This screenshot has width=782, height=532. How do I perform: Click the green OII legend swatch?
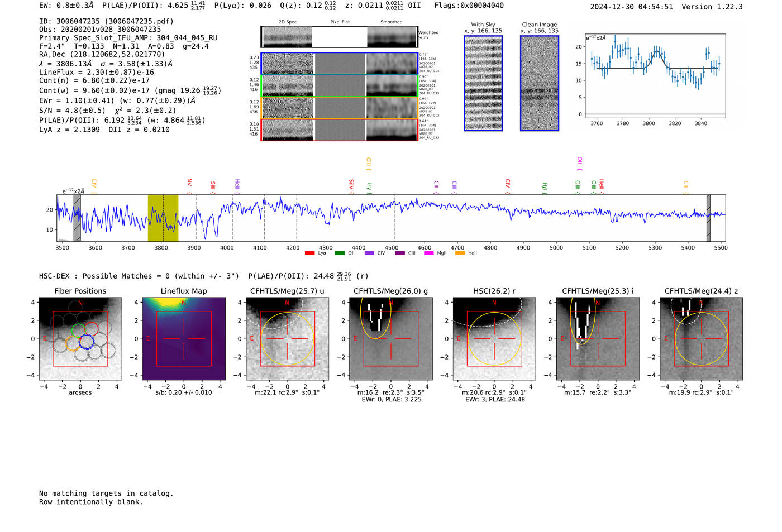[340, 253]
